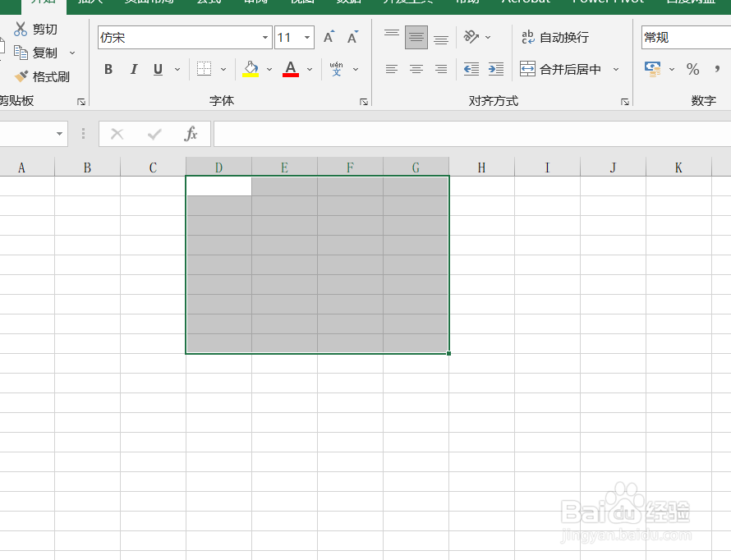The height and width of the screenshot is (560, 731).
Task: Enable wrap text (自动换行)
Action: pyautogui.click(x=554, y=37)
